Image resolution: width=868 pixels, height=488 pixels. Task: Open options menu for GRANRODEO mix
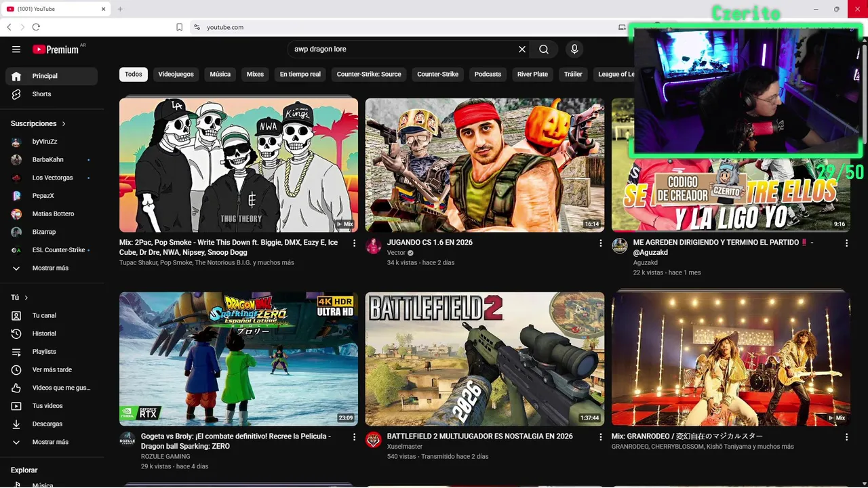point(846,437)
